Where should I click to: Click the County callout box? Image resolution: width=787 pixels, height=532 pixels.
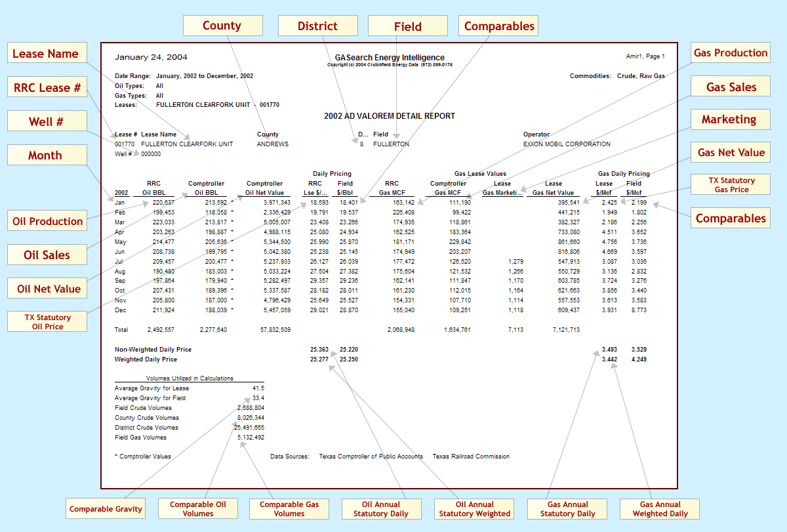pyautogui.click(x=222, y=26)
